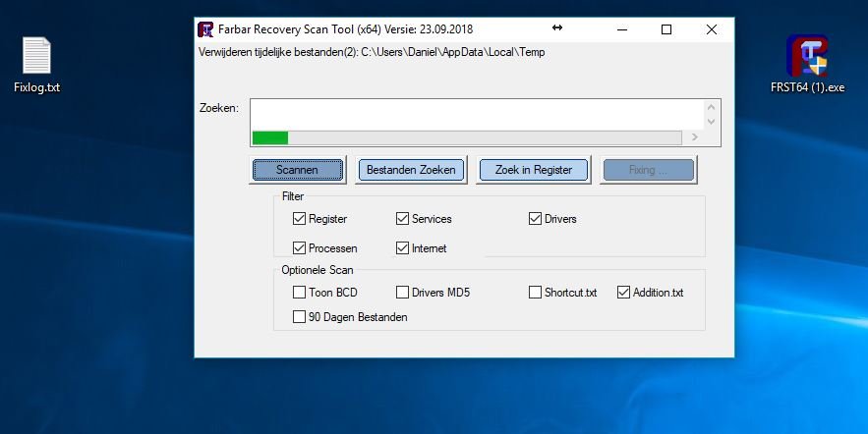The width and height of the screenshot is (868, 434).
Task: Uncheck the Register filter checkbox
Action: pyautogui.click(x=299, y=218)
